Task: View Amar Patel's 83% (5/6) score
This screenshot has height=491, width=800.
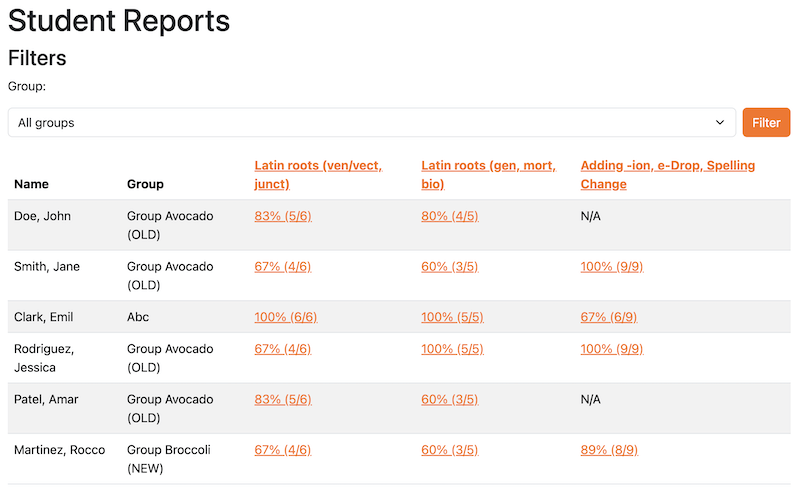Action: (x=283, y=400)
